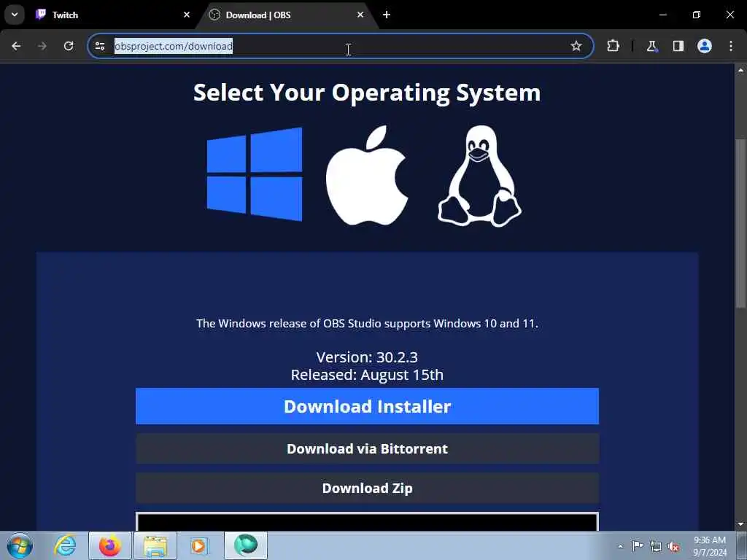Click the Select Your Operating System heading
747x560 pixels.
(x=367, y=93)
